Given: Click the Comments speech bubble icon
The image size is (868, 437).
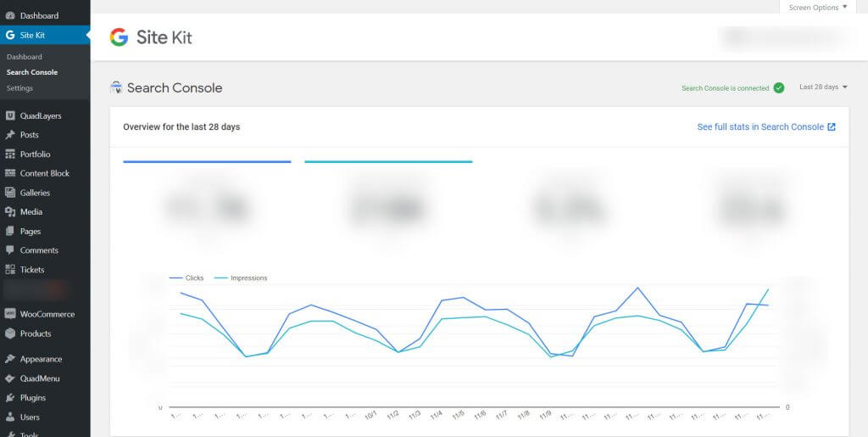Looking at the screenshot, I should pyautogui.click(x=10, y=250).
